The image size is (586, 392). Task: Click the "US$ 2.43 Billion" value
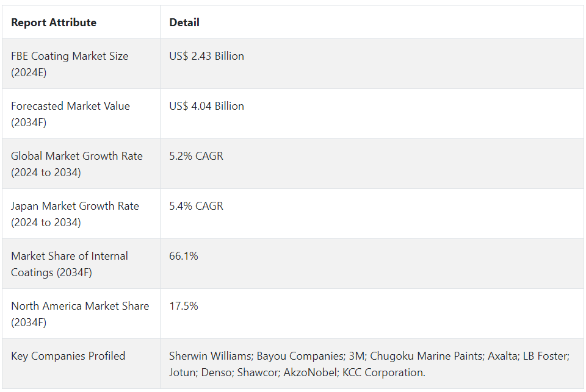click(206, 56)
